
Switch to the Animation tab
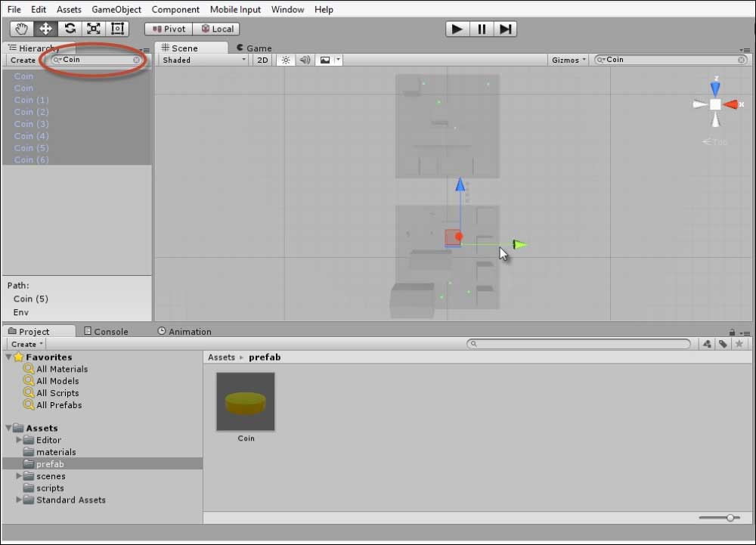pos(184,332)
